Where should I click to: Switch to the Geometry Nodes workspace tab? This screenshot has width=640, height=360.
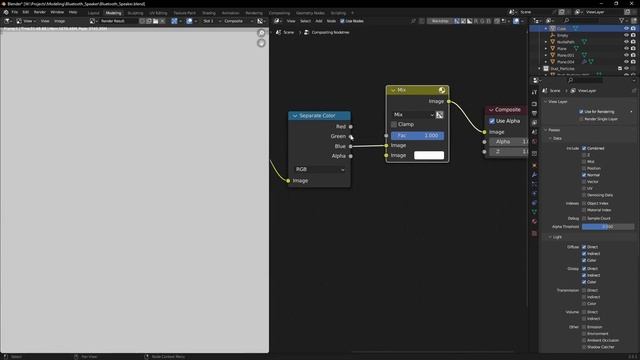point(310,13)
